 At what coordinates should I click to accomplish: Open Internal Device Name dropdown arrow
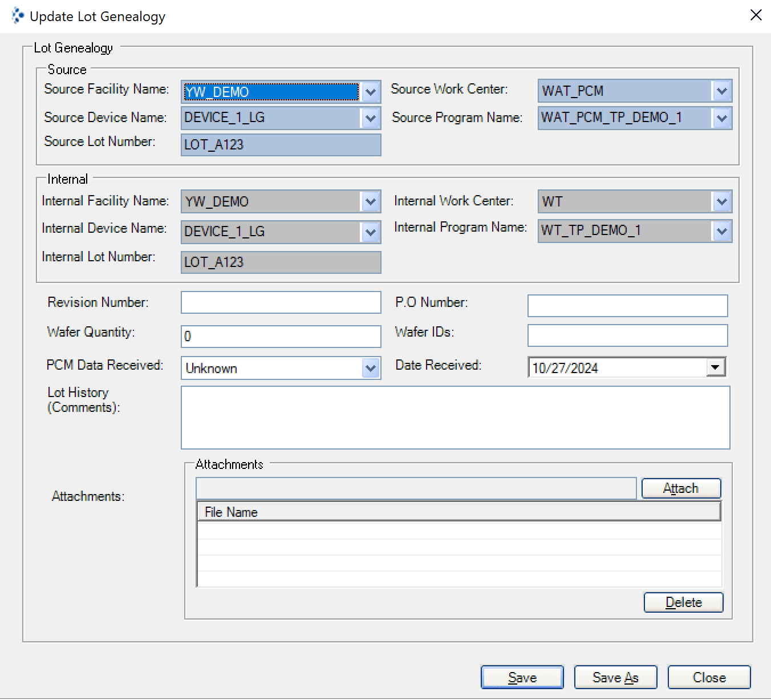tap(371, 232)
